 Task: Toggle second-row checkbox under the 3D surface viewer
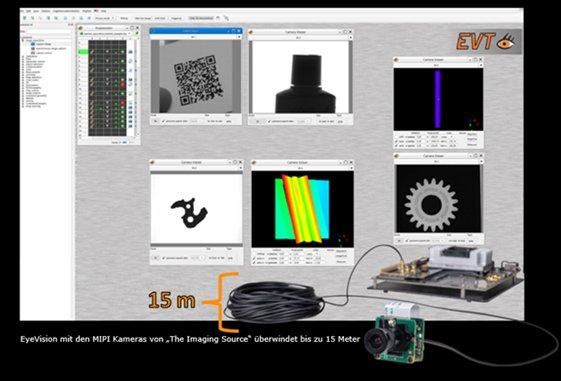[x=254, y=258]
